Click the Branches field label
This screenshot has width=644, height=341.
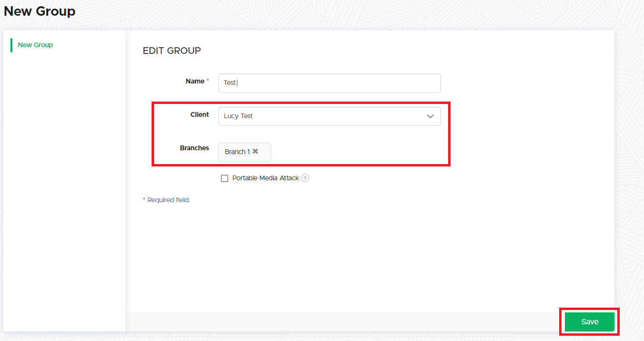click(194, 148)
